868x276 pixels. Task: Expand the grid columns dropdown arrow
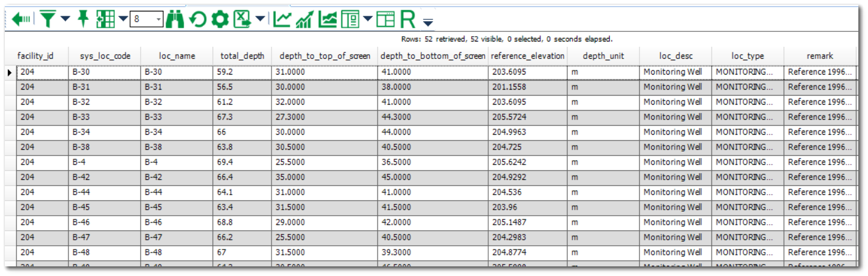pyautogui.click(x=123, y=19)
